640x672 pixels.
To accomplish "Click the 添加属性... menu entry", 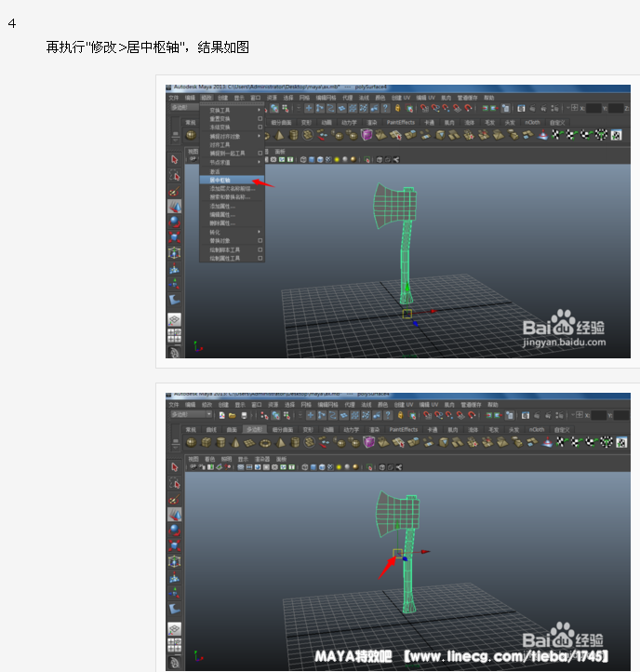I will coord(221,206).
